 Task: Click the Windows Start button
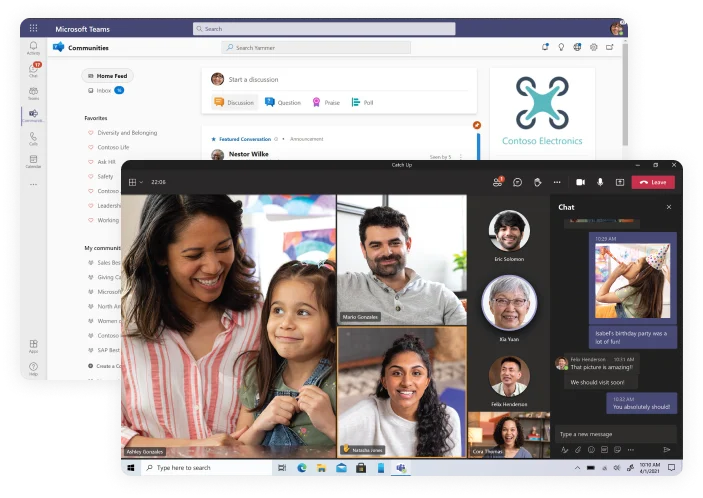coord(130,468)
